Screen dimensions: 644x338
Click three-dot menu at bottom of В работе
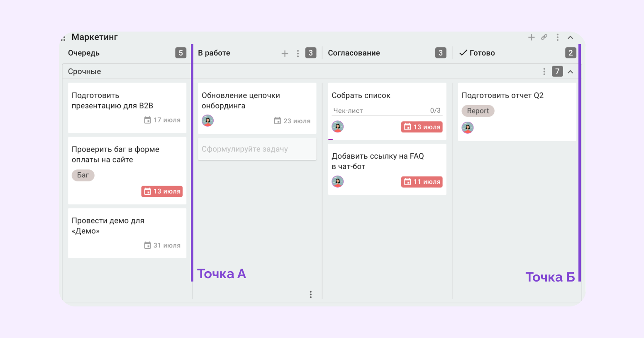click(x=310, y=294)
